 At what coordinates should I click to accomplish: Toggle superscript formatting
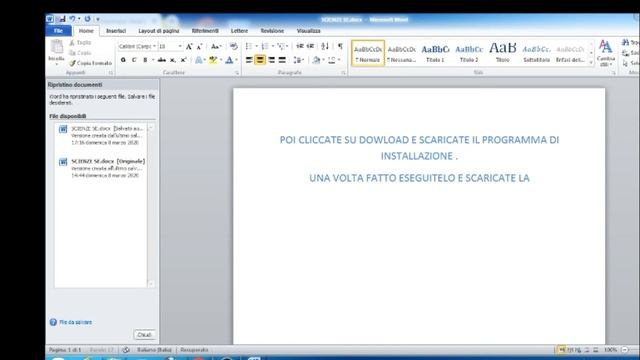click(x=184, y=60)
